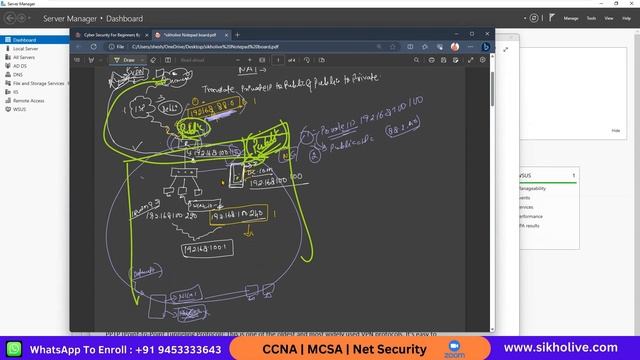Fit PDF page to width
The image size is (640, 360).
coord(262,60)
